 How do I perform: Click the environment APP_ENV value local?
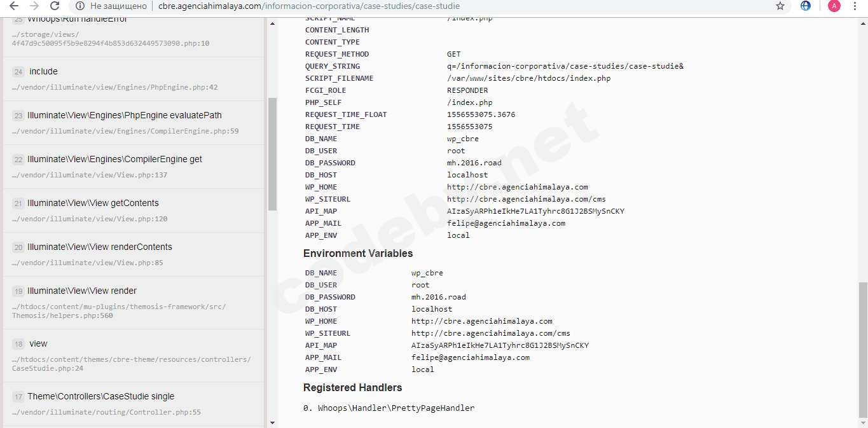[x=423, y=370]
